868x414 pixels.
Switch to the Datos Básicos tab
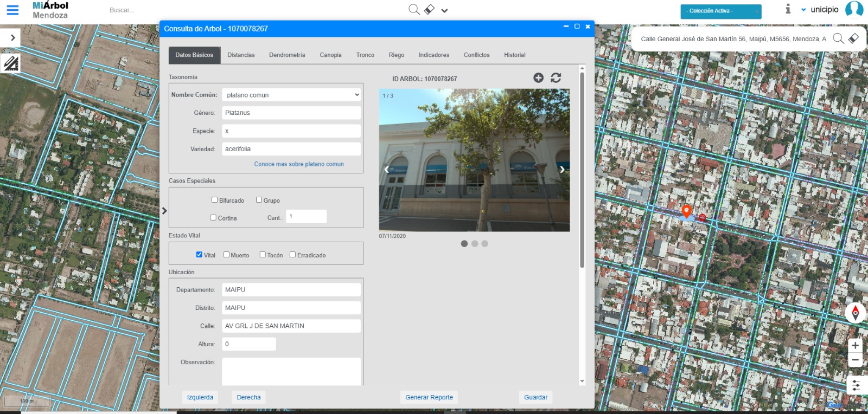tap(194, 55)
